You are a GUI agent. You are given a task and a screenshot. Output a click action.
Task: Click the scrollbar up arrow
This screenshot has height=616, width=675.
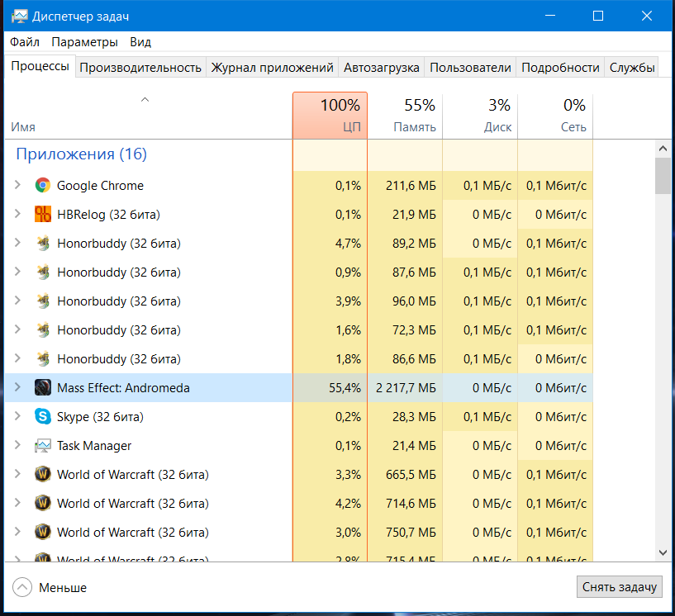(663, 149)
